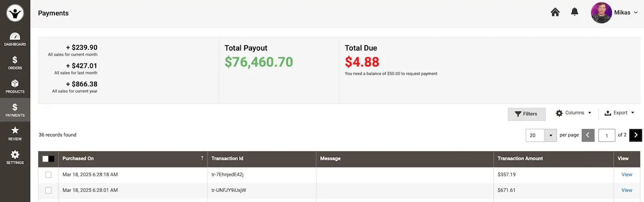
Task: Expand the Columns dropdown
Action: (574, 113)
